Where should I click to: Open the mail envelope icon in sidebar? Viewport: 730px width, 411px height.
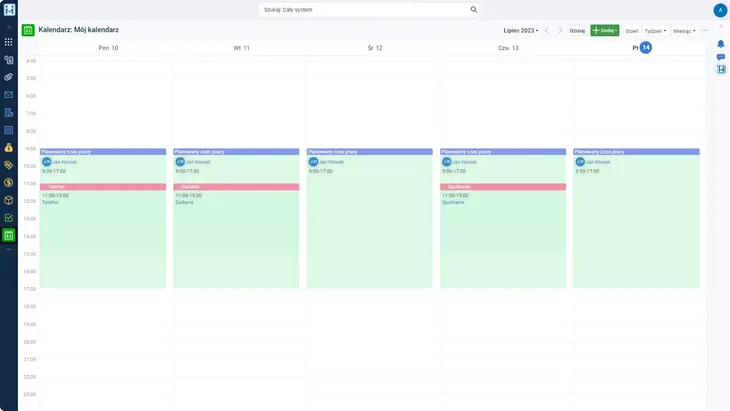(9, 95)
